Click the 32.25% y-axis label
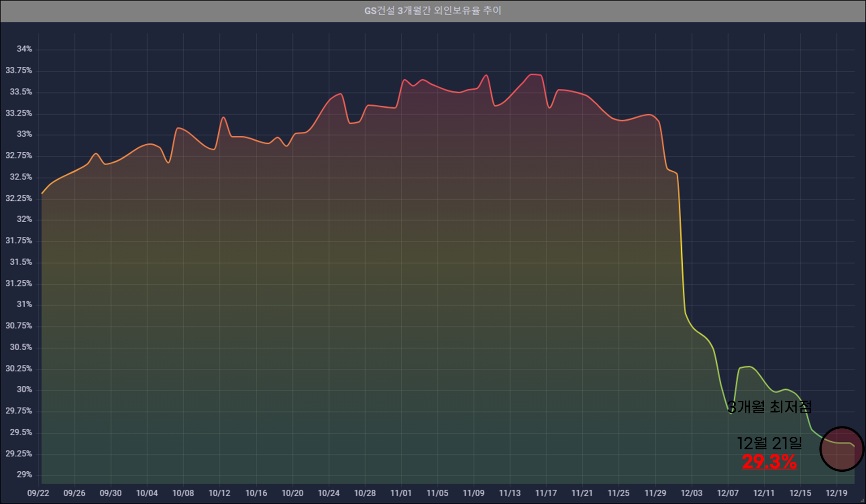The width and height of the screenshot is (866, 504). pos(19,198)
